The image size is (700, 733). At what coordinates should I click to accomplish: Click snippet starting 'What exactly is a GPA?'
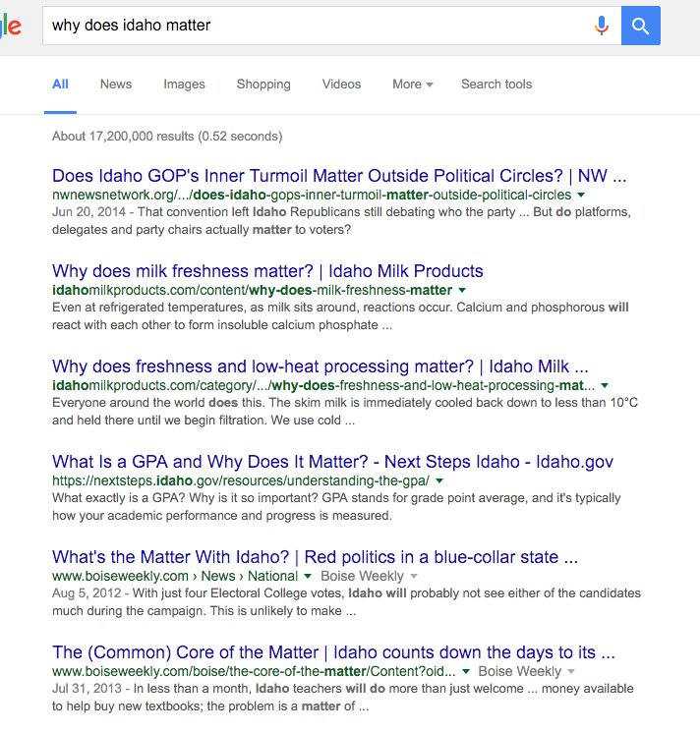pyautogui.click(x=336, y=507)
